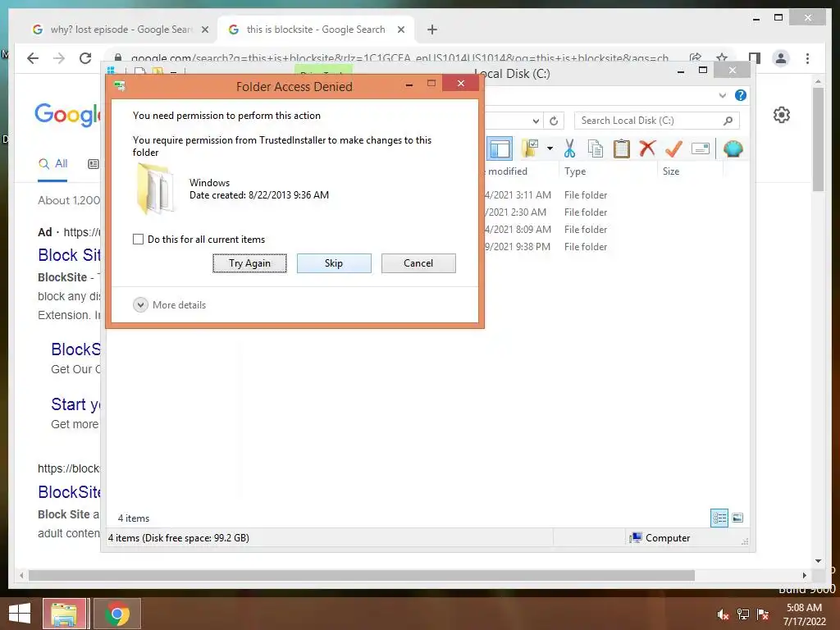The width and height of the screenshot is (840, 630).
Task: Open the 'Block Sit' ad headline link
Action: pos(69,255)
